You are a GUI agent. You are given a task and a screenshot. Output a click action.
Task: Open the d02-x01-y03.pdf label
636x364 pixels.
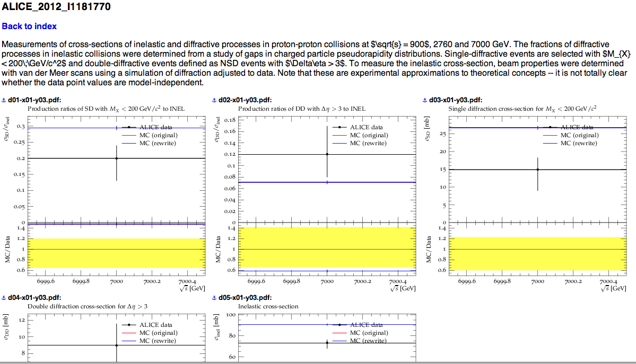tap(245, 100)
